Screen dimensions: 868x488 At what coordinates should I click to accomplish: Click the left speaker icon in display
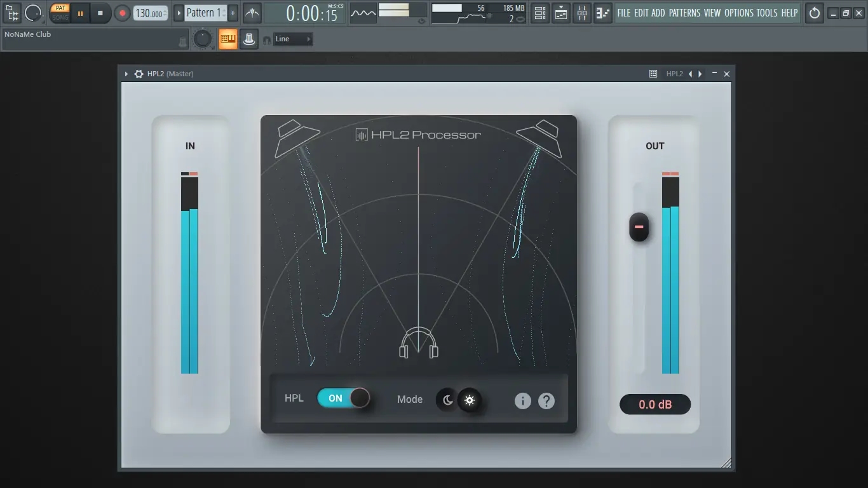(x=298, y=137)
